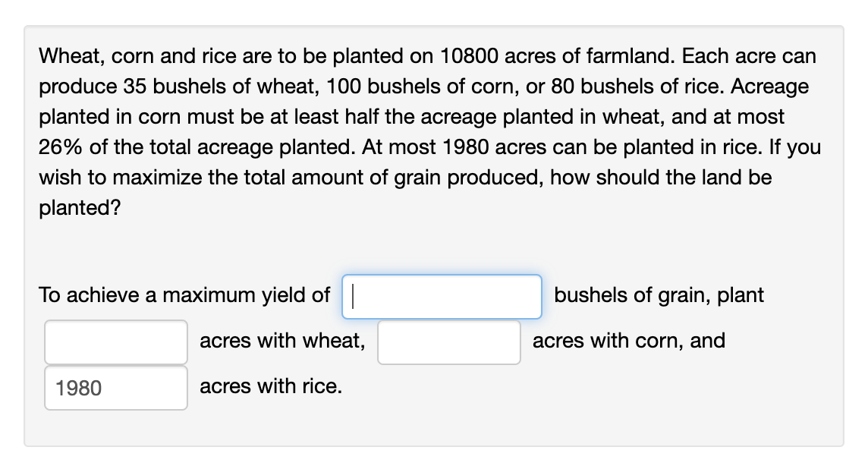Click the "bushels of grain, plant" text
868x466 pixels.
pyautogui.click(x=659, y=295)
